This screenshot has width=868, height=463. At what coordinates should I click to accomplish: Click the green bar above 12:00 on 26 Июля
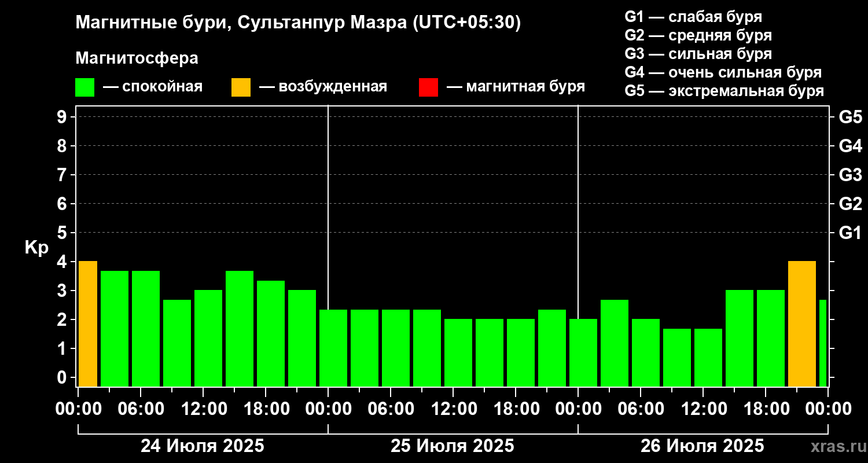tap(708, 358)
